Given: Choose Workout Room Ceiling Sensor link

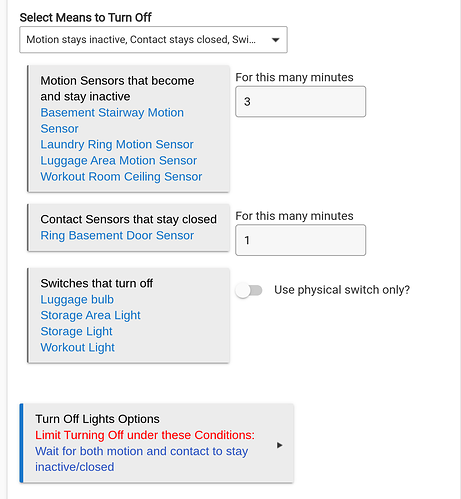Looking at the screenshot, I should (x=121, y=176).
